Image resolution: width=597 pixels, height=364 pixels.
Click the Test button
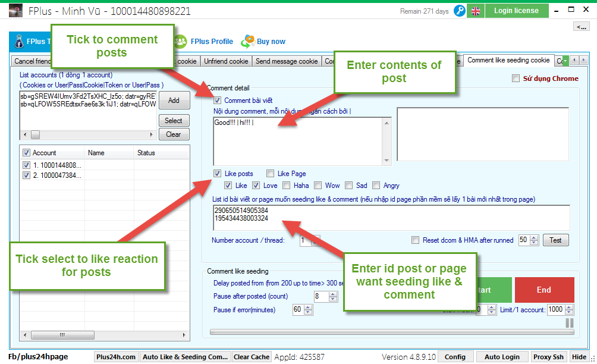click(555, 240)
